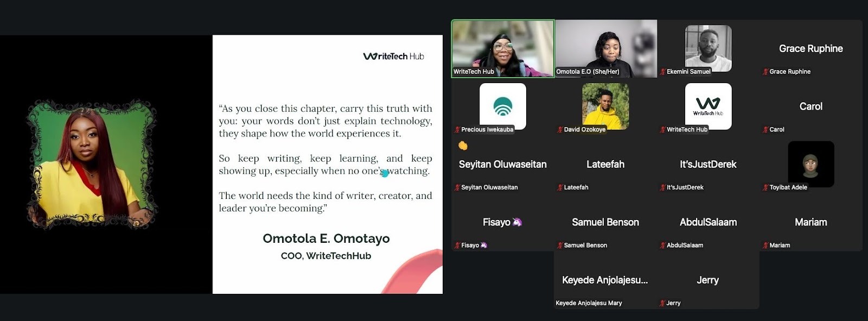
Task: Click the unicorn emoji beside the large Fisayo name
Action: [517, 222]
